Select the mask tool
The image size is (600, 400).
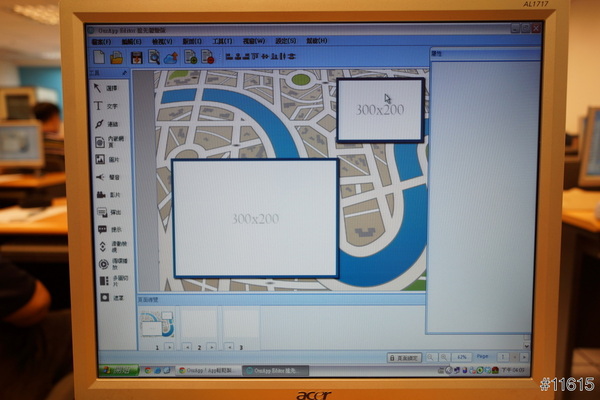tap(112, 297)
